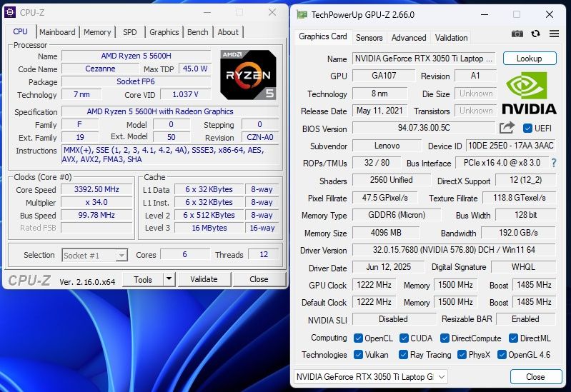This screenshot has height=392, width=571.
Task: Open the Graphics tab in CPU-Z
Action: 164,32
